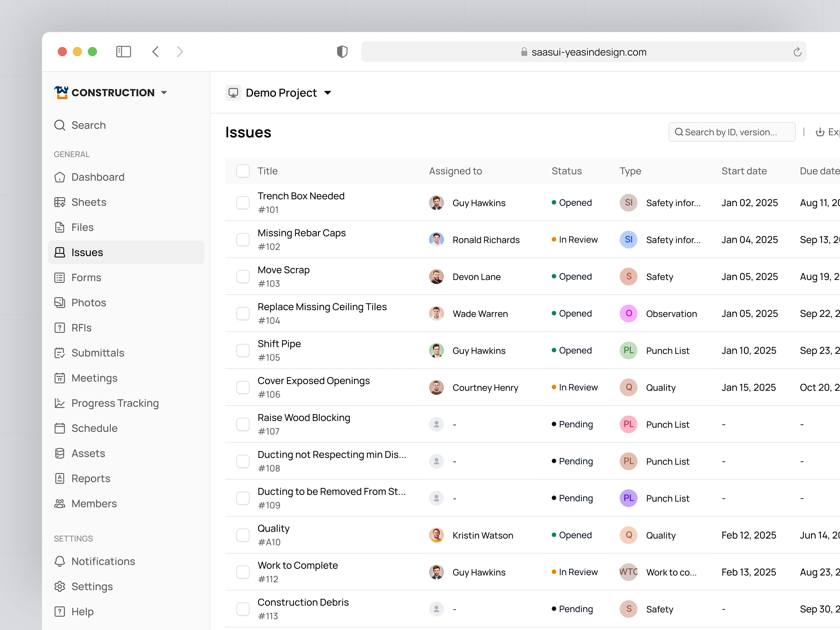
Task: Open Help in the sidebar
Action: (x=126, y=611)
